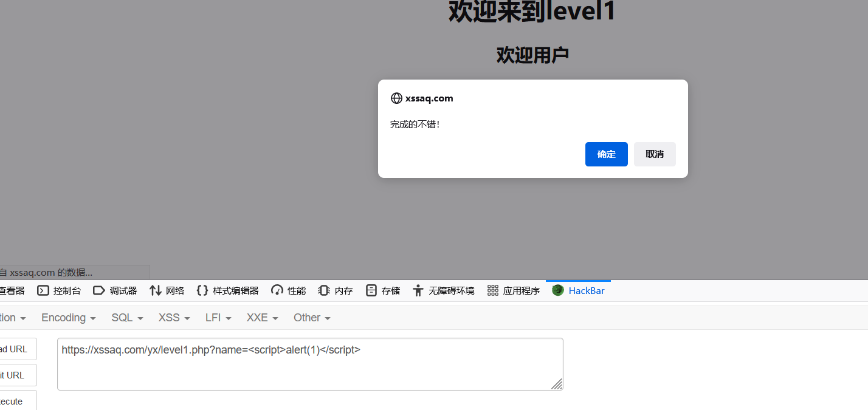Expand the SQL dropdown menu
868x410 pixels.
pos(127,318)
